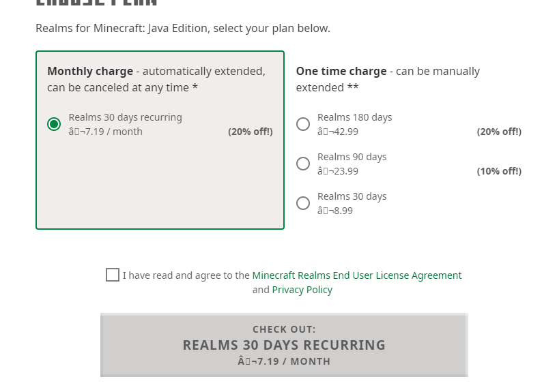Click the 20% off label in the monthly charge card
Screen dimensions: 557x392
(250, 132)
